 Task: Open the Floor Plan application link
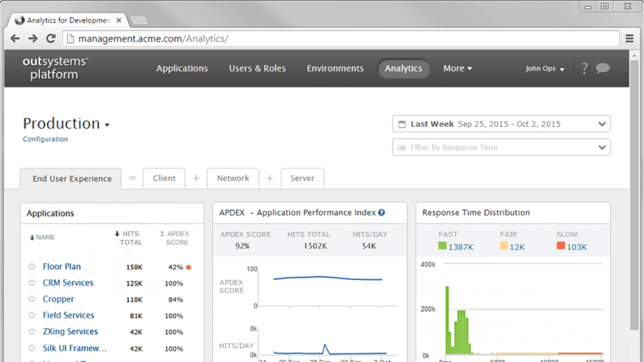click(x=62, y=267)
